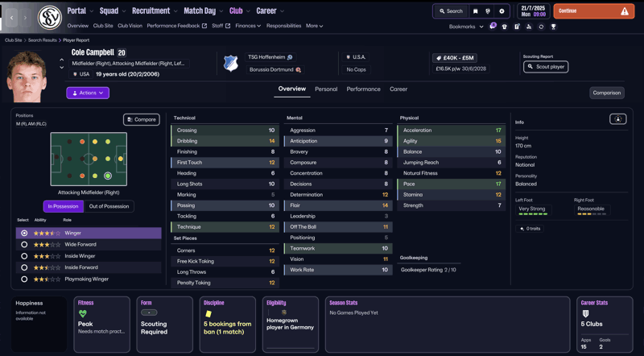Open the bookmark icon in top toolbar
This screenshot has width=644, height=356.
click(475, 11)
